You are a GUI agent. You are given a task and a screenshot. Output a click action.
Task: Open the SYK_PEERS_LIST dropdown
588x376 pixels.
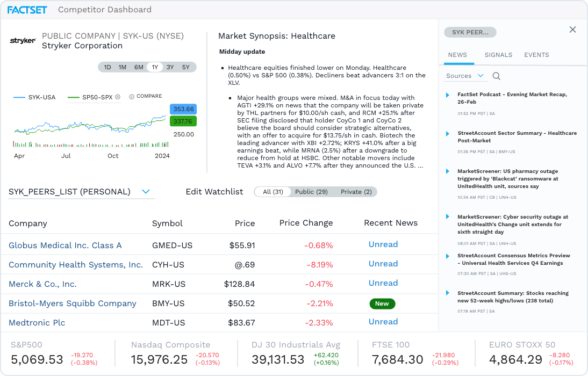146,191
